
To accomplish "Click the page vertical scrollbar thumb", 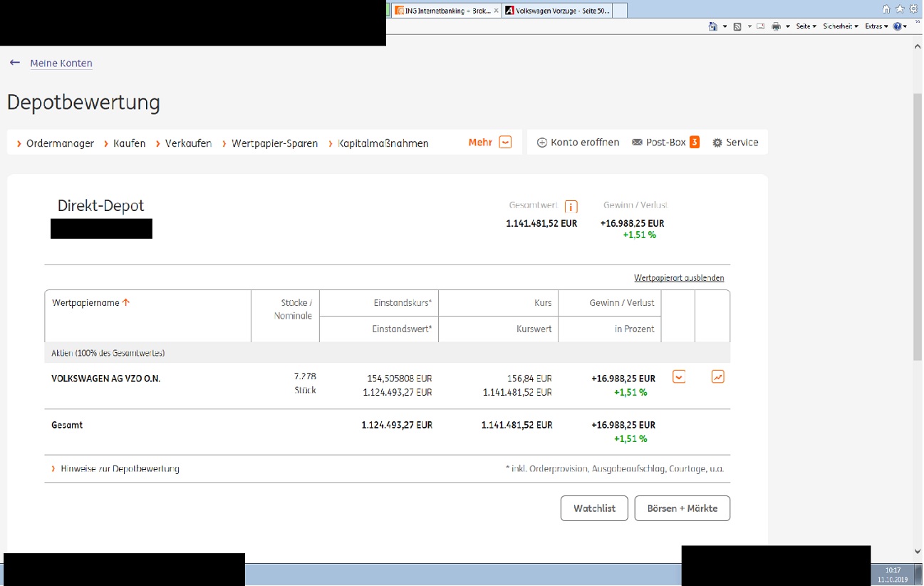I will coord(917,227).
